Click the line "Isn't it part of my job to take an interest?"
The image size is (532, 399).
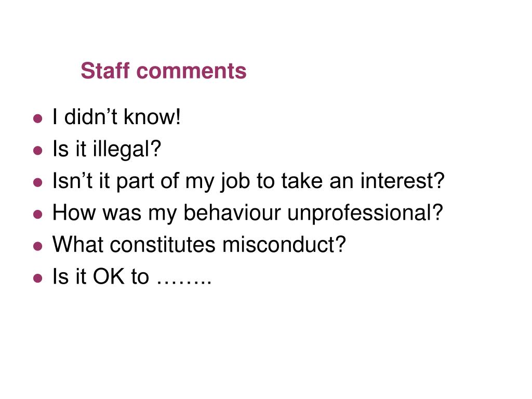point(248,181)
